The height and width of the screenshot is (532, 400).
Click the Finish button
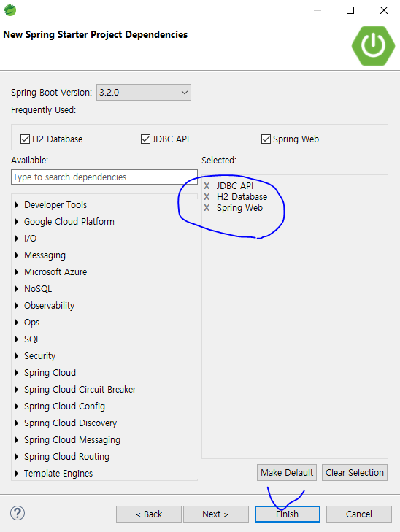288,514
